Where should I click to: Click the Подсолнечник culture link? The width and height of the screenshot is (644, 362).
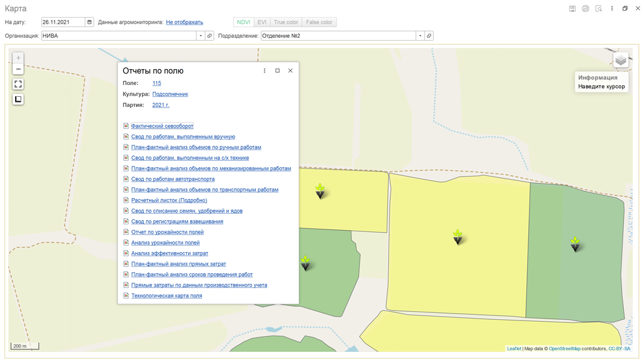tap(170, 94)
